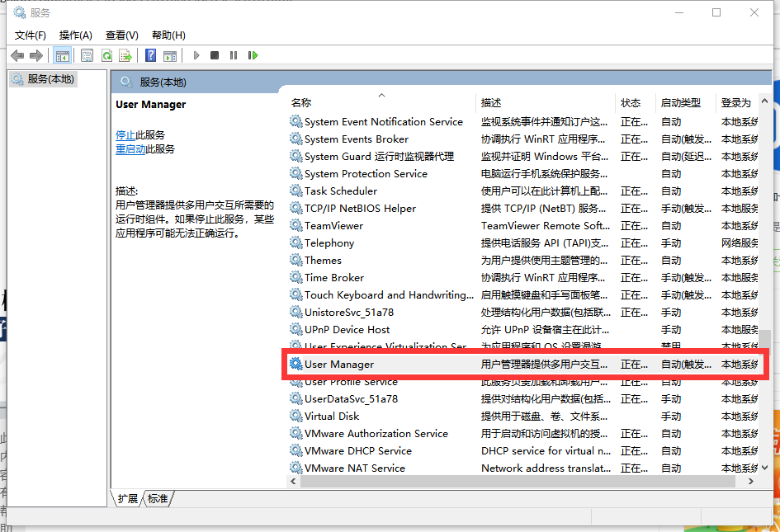The image size is (780, 532).
Task: Select UnistoreSvc_51a78 service name
Action: [349, 313]
